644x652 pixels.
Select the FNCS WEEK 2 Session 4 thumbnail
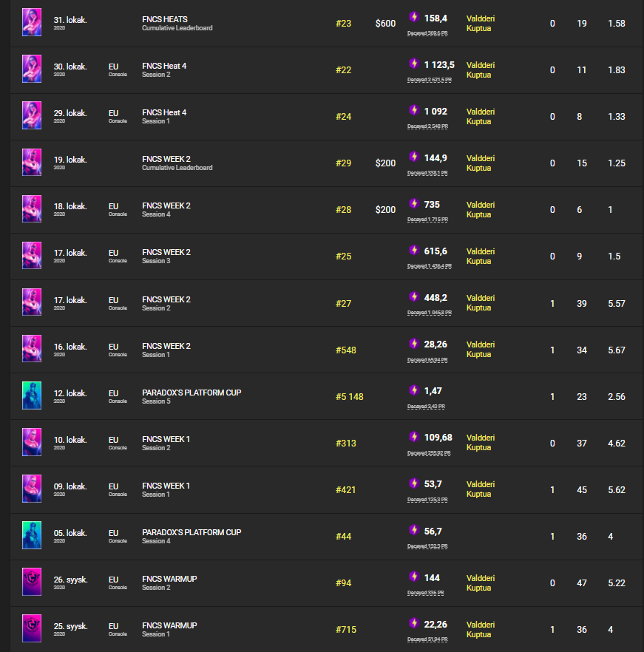pyautogui.click(x=32, y=208)
